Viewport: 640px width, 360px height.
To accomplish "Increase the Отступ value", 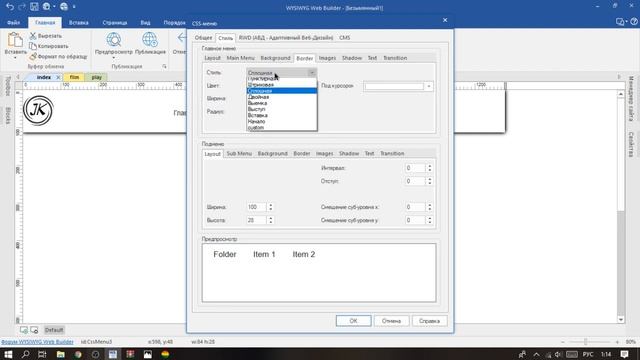I will [429, 179].
